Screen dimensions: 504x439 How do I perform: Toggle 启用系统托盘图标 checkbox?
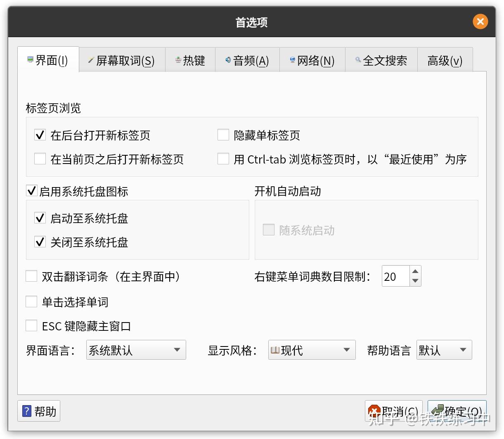tap(31, 190)
